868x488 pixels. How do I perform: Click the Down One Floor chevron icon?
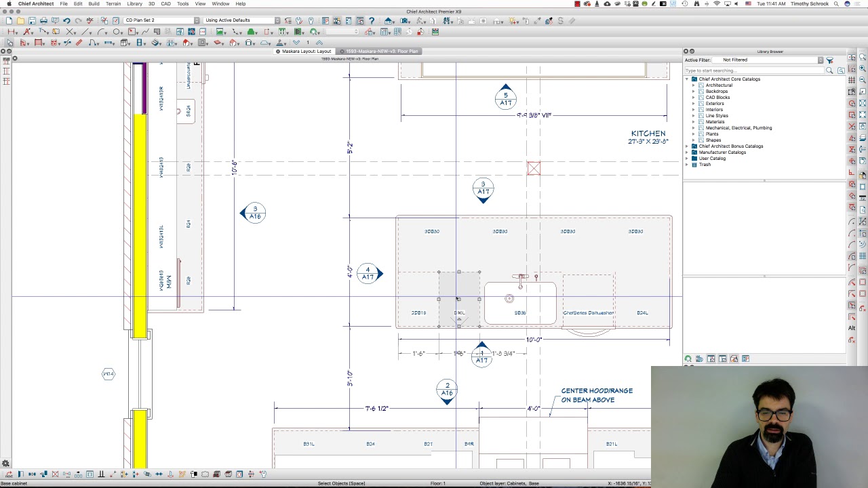click(296, 43)
